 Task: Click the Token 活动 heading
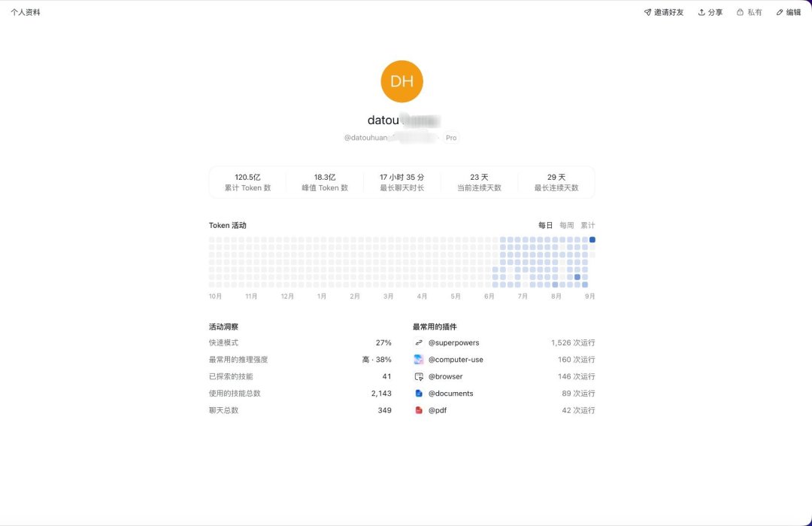(228, 226)
